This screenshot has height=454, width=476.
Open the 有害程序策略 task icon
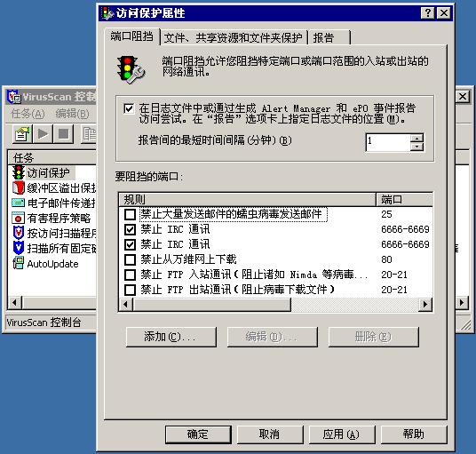pyautogui.click(x=19, y=218)
